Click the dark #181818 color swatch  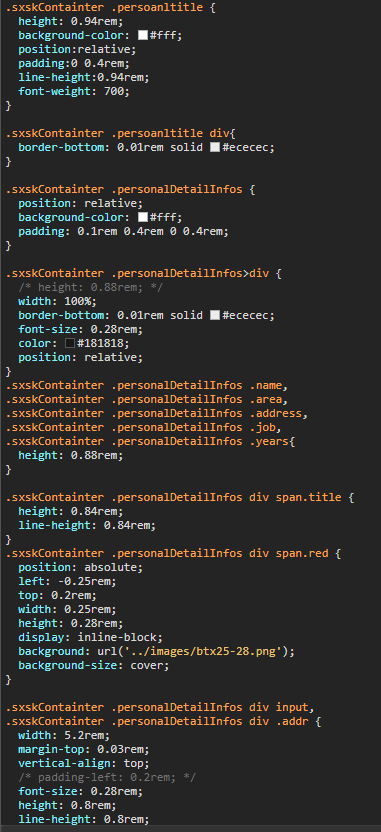click(x=70, y=344)
